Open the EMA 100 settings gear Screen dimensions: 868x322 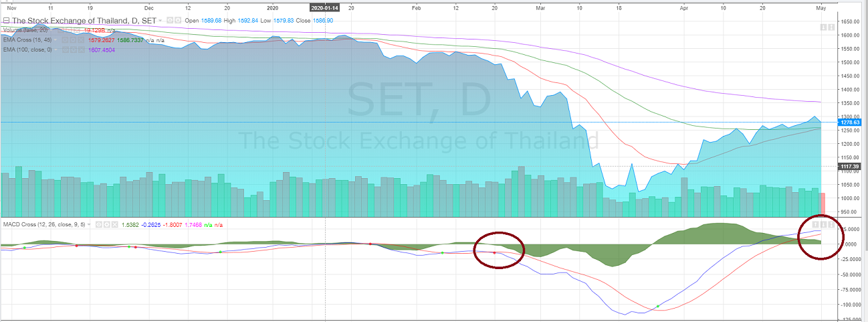73,50
